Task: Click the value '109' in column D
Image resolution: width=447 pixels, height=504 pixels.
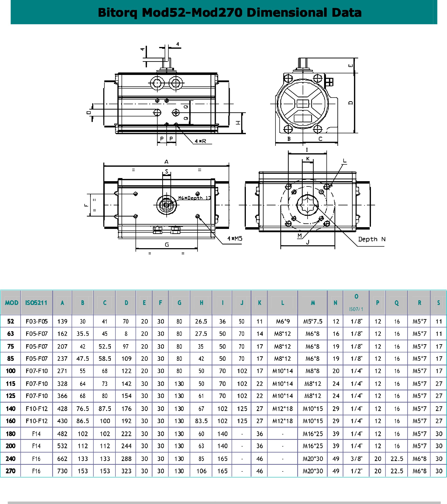Action: coord(126,359)
